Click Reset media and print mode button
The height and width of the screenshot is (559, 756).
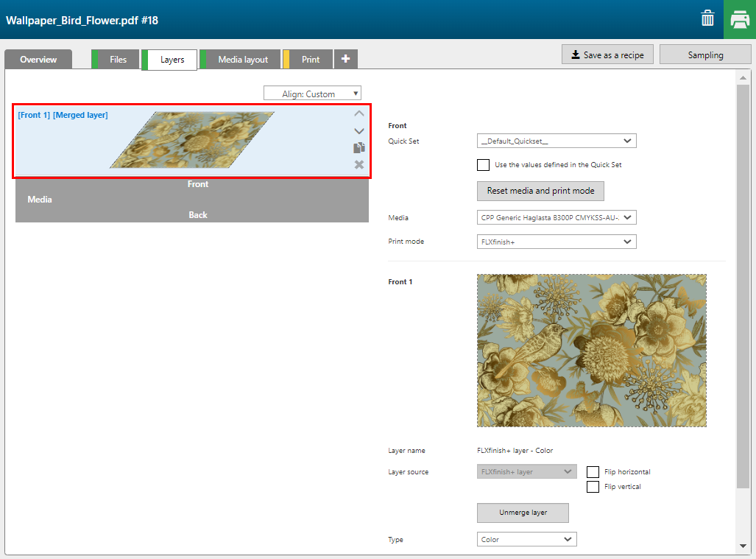pyautogui.click(x=540, y=191)
